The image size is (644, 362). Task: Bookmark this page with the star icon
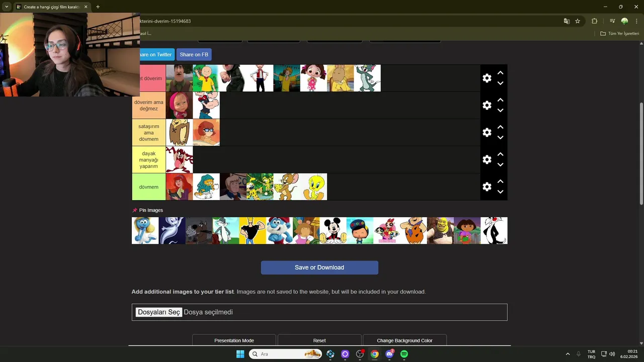pos(578,21)
